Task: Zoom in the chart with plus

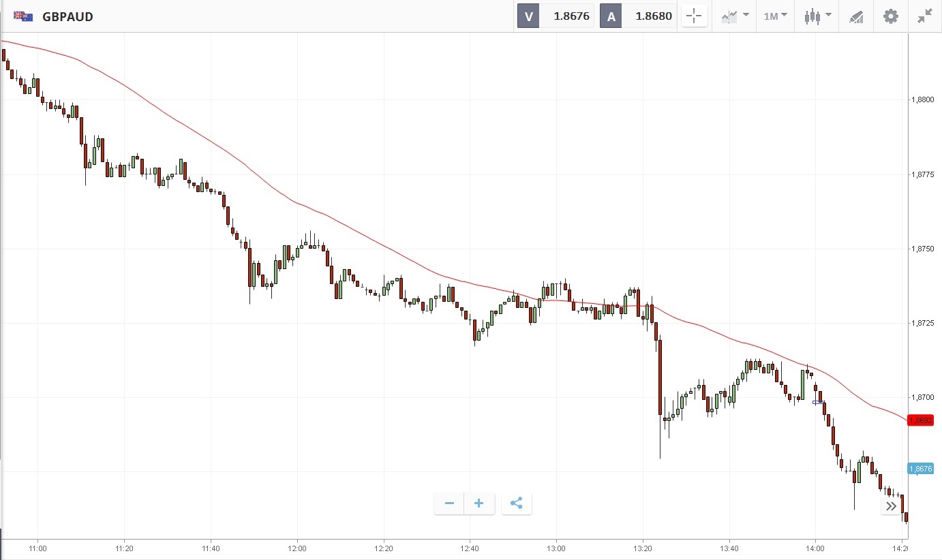Action: pyautogui.click(x=479, y=503)
